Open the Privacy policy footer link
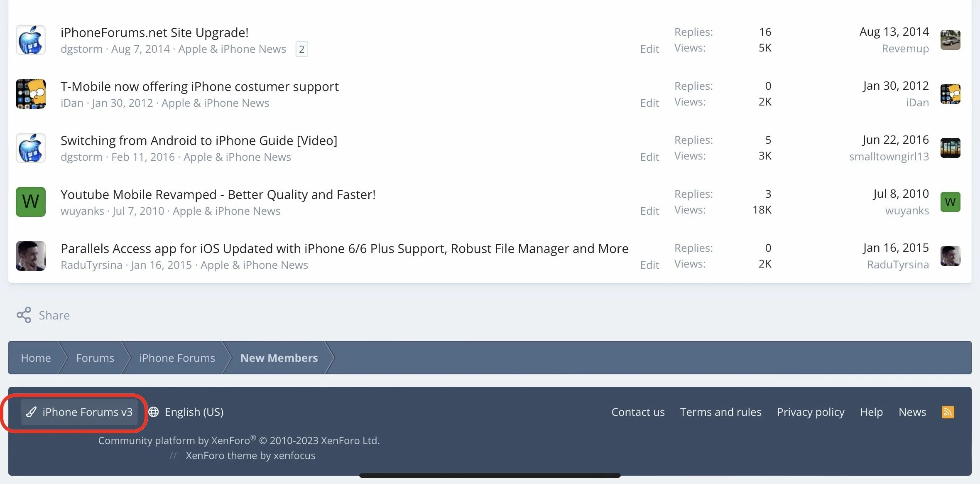The image size is (980, 484). tap(811, 412)
